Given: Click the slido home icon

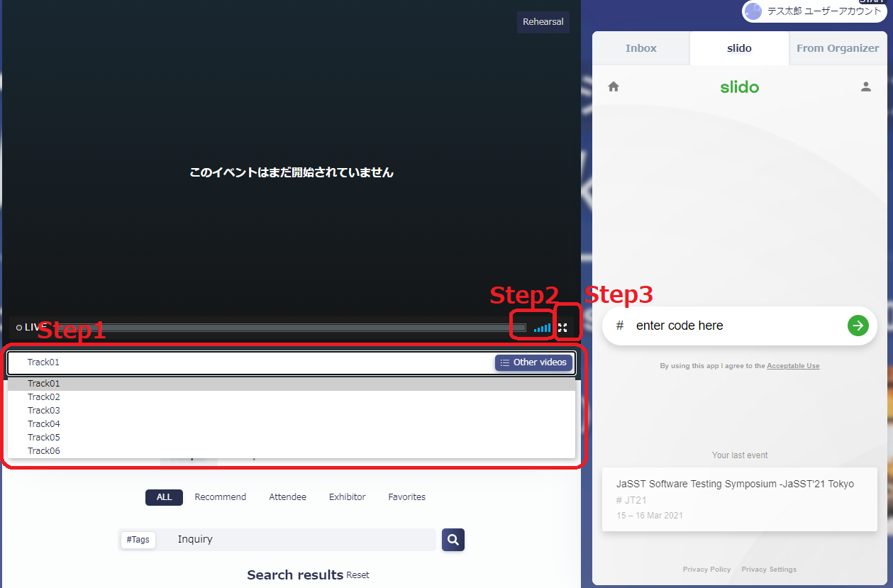Looking at the screenshot, I should 614,87.
